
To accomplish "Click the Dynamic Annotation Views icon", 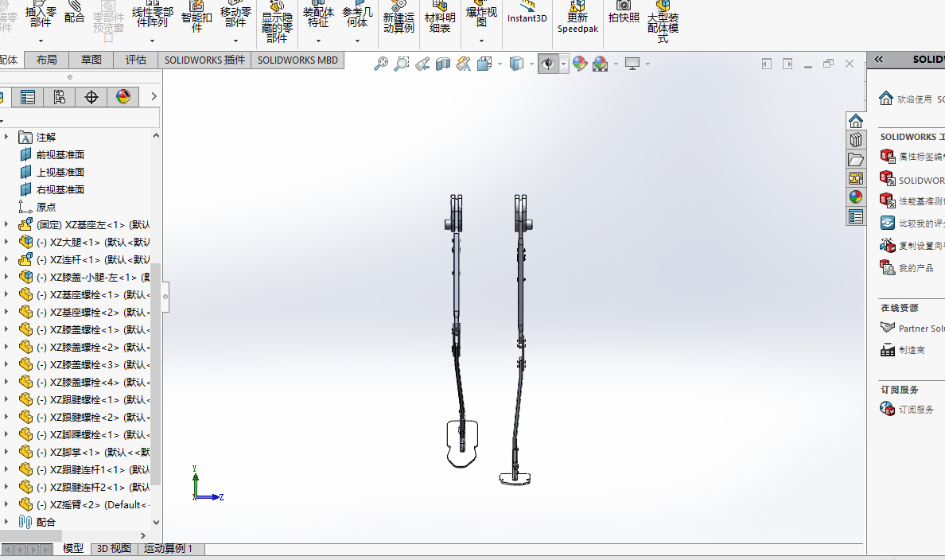I will [464, 64].
